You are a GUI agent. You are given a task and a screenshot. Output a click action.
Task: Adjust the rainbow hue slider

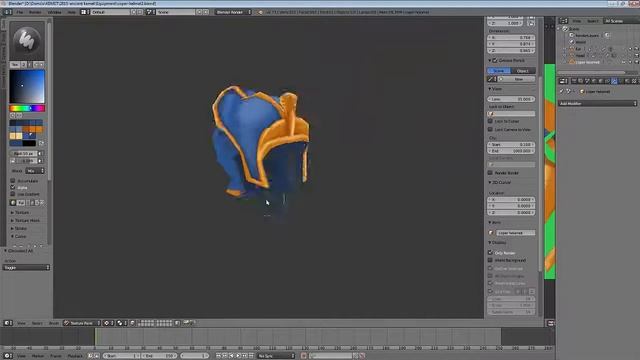[x=27, y=108]
